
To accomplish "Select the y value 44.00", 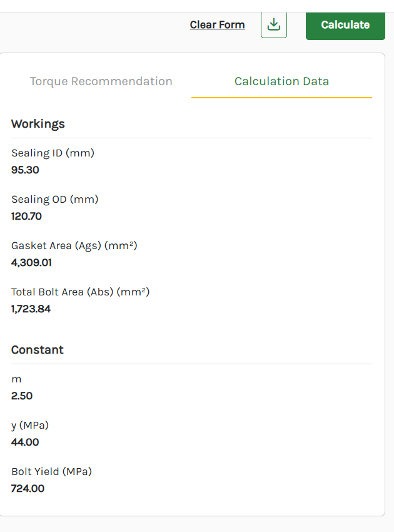I will pos(25,442).
